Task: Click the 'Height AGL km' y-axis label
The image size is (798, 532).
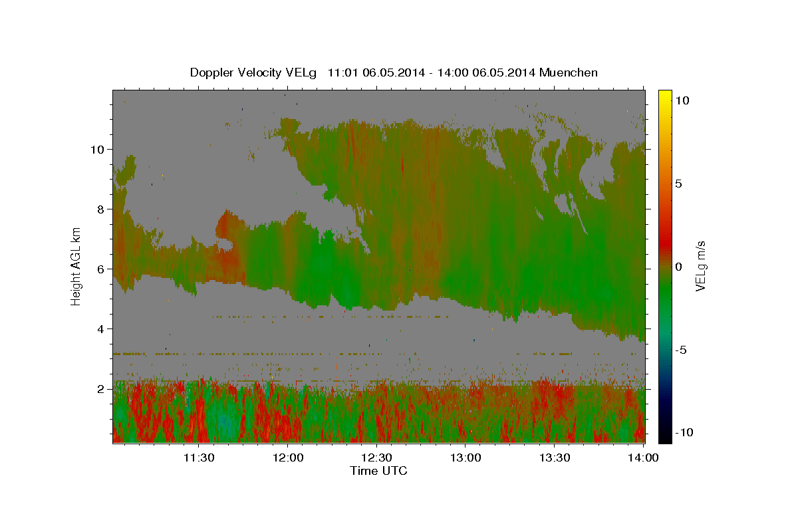Action: point(76,265)
